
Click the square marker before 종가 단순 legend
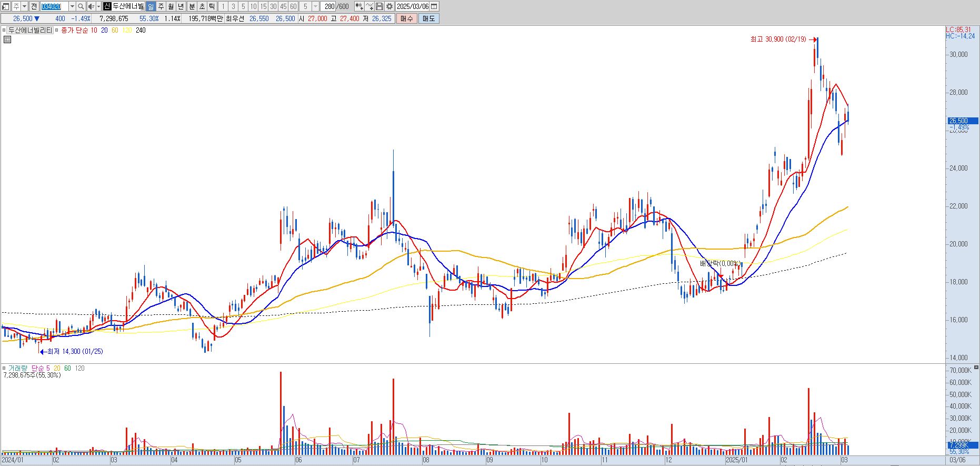(x=57, y=31)
